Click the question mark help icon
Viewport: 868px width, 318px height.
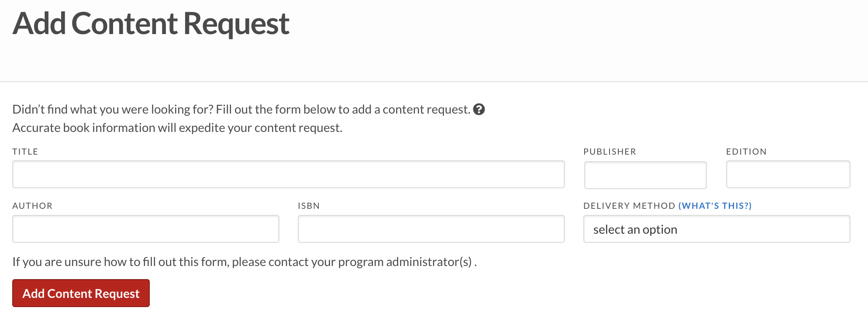pos(479,109)
